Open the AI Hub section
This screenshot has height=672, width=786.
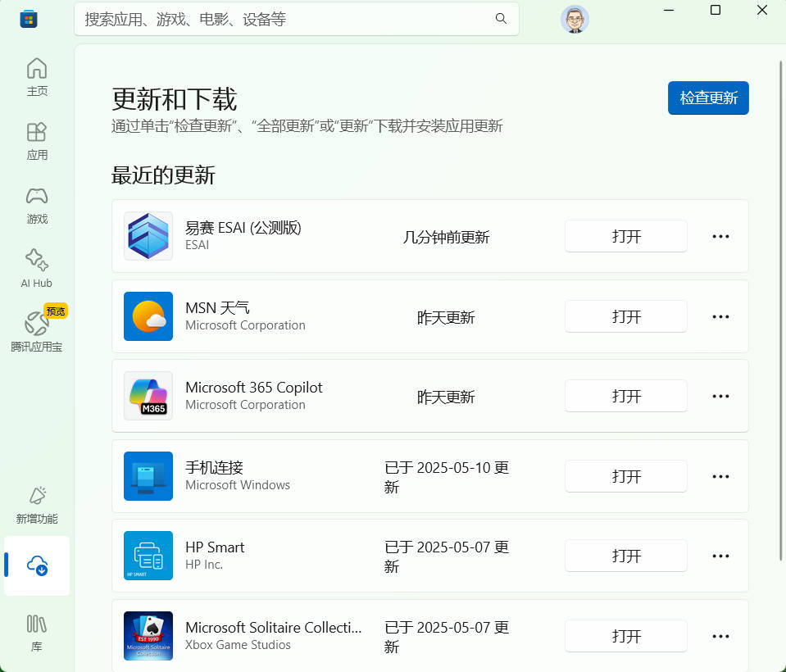(x=37, y=269)
